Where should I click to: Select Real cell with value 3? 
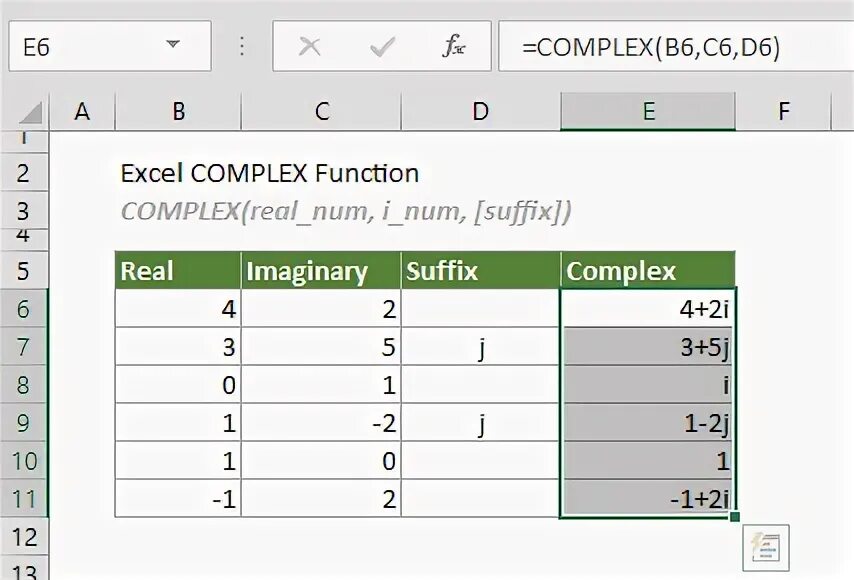pyautogui.click(x=178, y=346)
